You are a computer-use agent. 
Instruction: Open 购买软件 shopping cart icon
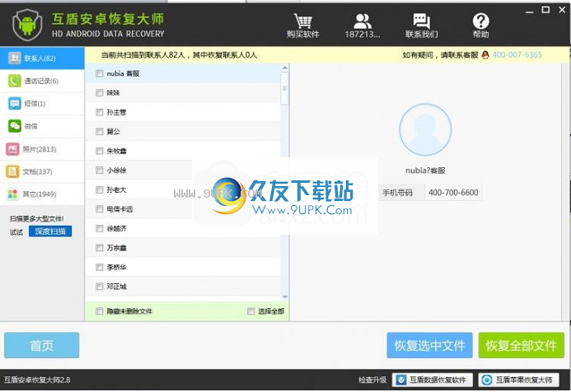tap(302, 21)
